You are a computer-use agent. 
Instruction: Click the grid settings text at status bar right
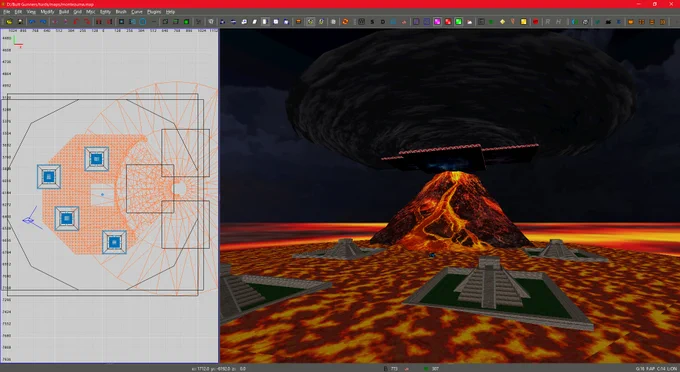click(x=656, y=369)
